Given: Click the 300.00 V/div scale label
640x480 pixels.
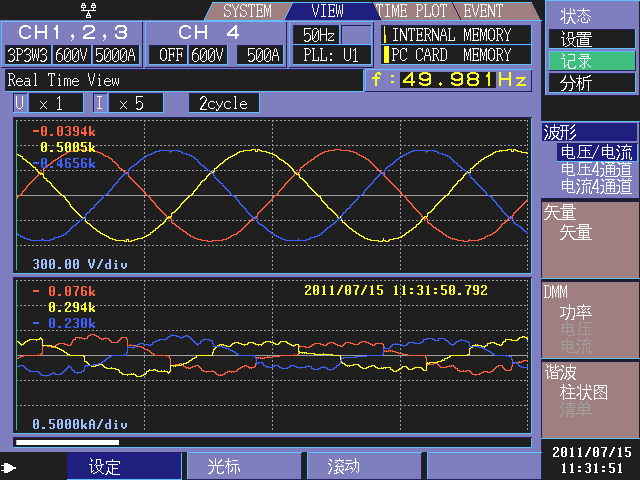Looking at the screenshot, I should click(80, 264).
